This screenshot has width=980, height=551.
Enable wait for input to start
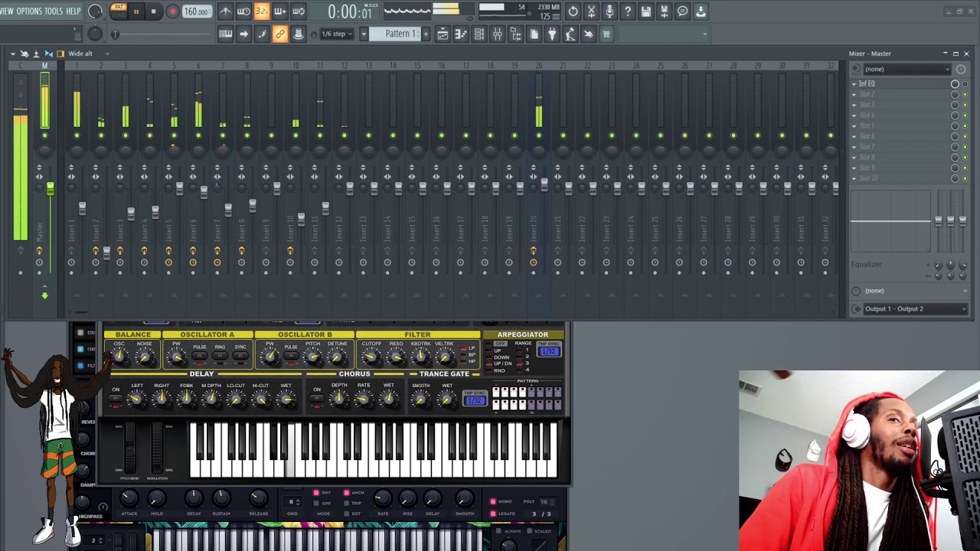(x=243, y=11)
